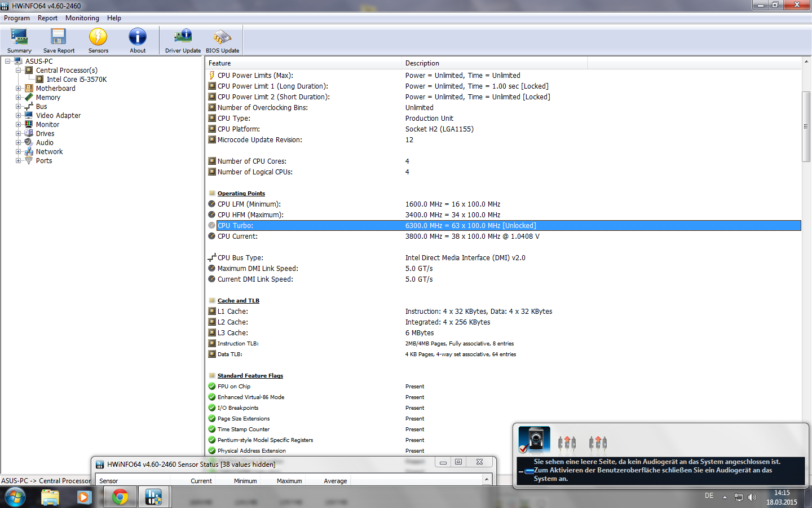Click the Cache and TLB heading

(238, 301)
